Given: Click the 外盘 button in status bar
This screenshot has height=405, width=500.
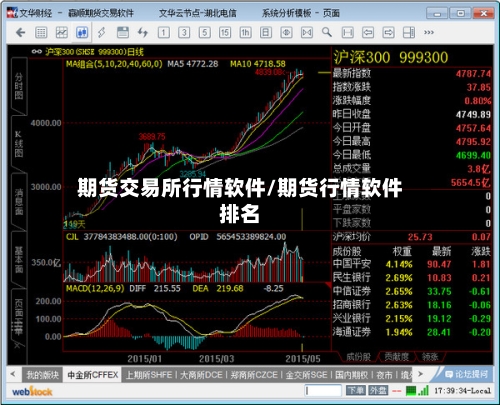Looking at the screenshot, I should tap(378, 390).
